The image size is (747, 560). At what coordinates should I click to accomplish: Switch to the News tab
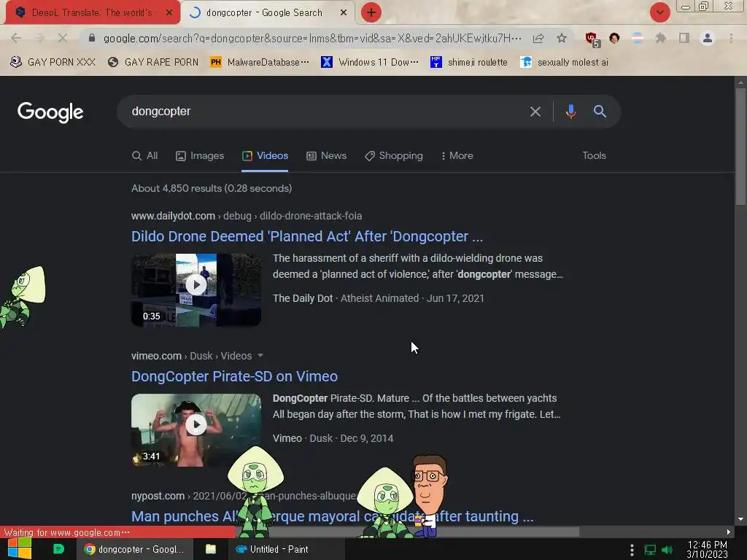pyautogui.click(x=326, y=156)
